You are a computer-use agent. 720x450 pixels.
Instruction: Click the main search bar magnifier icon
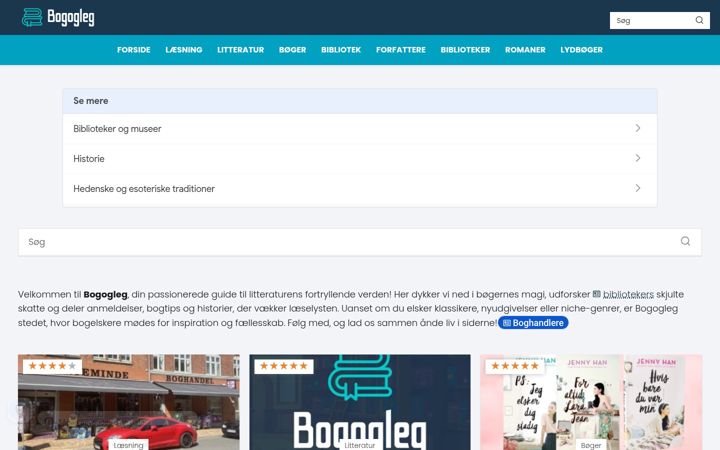(685, 241)
